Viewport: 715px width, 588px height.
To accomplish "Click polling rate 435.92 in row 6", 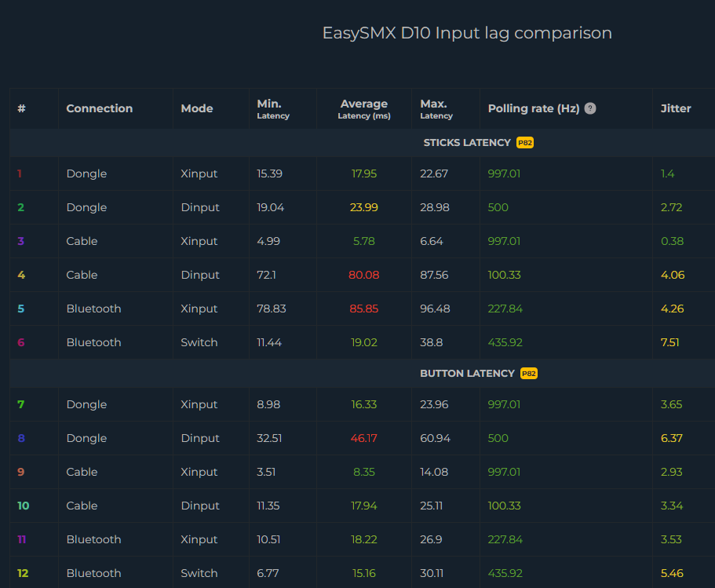I will [x=505, y=342].
